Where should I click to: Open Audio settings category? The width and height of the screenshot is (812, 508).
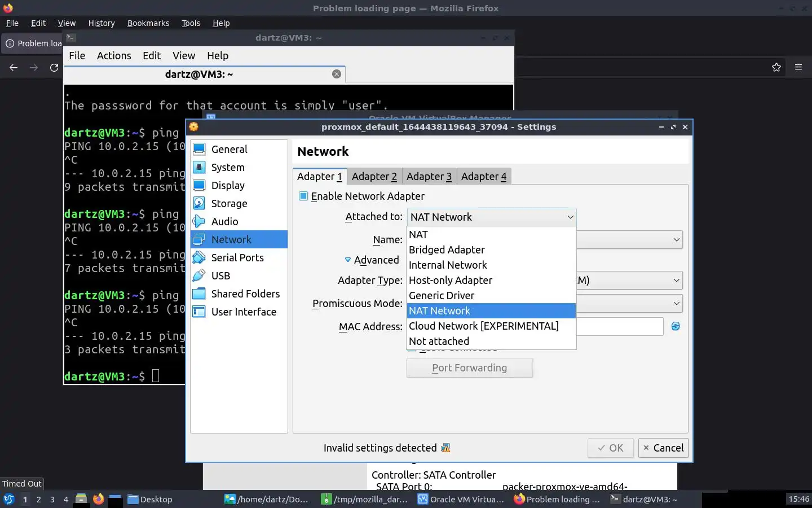coord(239,221)
